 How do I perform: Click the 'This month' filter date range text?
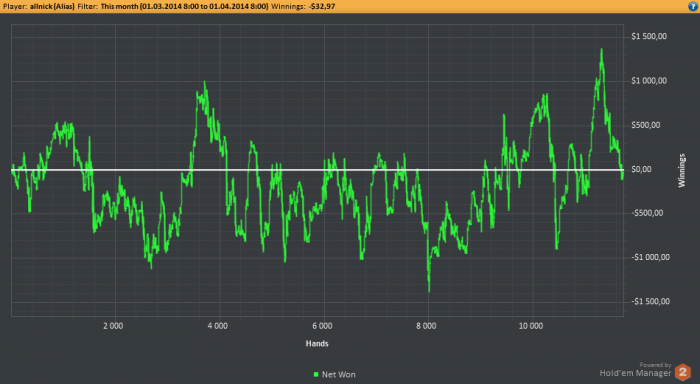click(x=184, y=6)
